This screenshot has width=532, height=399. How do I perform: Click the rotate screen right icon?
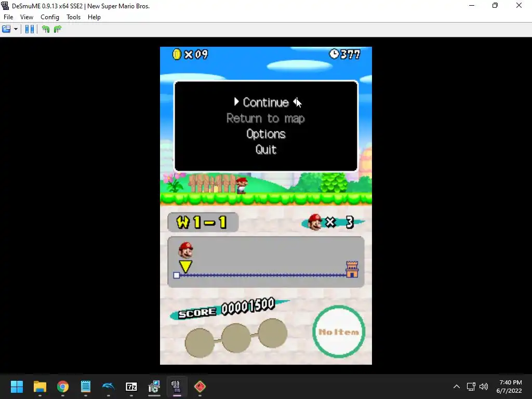point(58,29)
